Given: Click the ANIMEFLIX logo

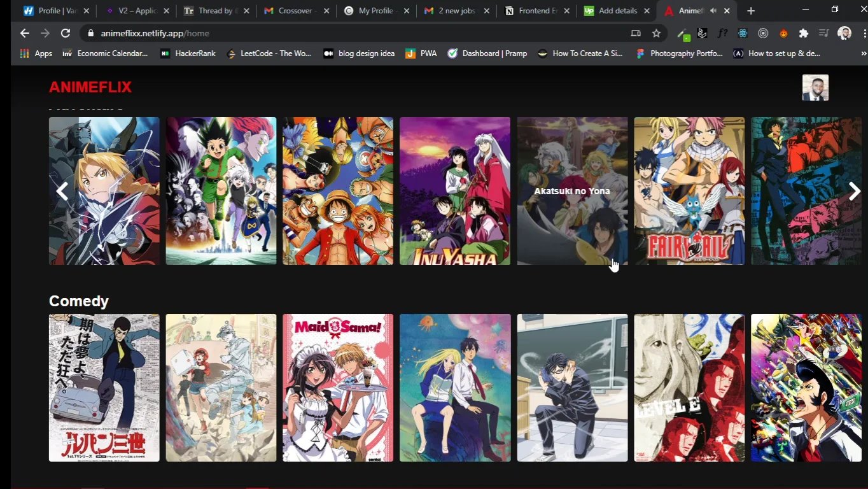Looking at the screenshot, I should tap(90, 87).
